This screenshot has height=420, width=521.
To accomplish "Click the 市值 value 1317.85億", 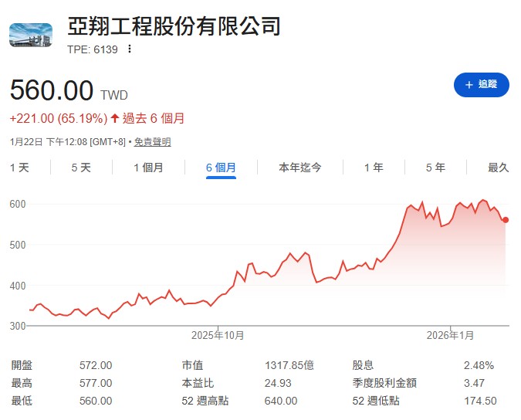I will point(289,365).
